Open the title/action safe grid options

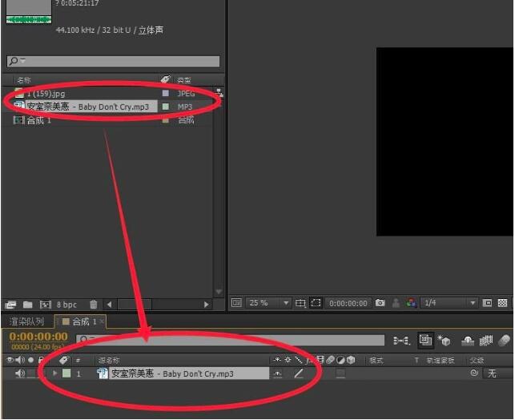click(300, 303)
